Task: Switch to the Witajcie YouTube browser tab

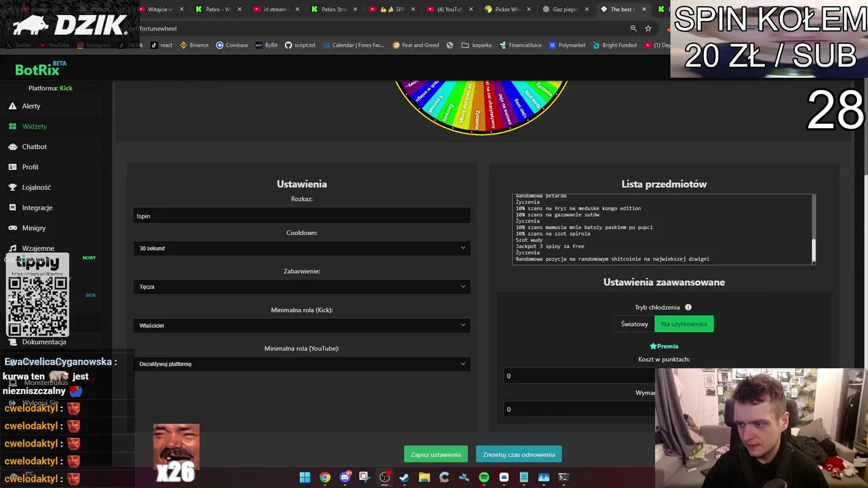Action: (x=161, y=9)
